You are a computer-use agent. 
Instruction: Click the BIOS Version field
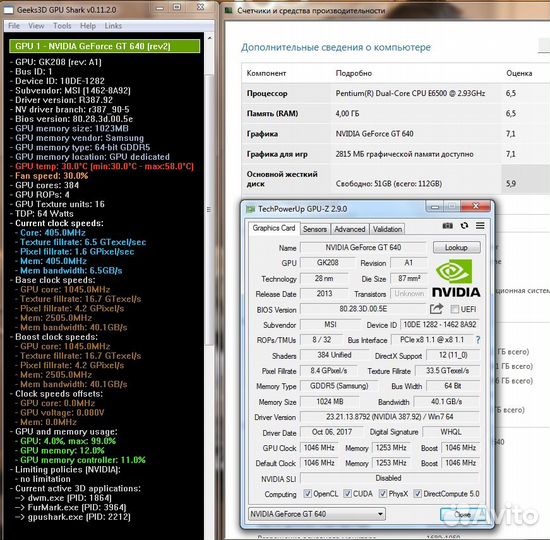coord(363,309)
